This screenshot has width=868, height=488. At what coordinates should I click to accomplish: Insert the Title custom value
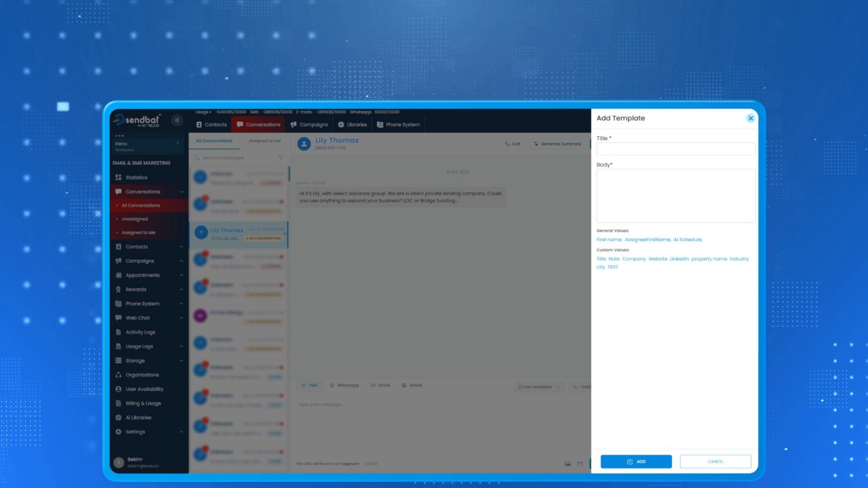click(x=601, y=259)
